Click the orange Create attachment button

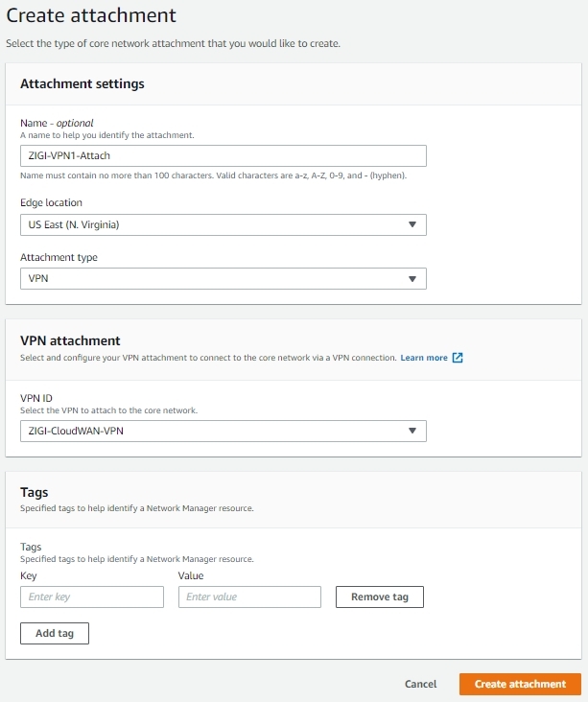coord(520,684)
